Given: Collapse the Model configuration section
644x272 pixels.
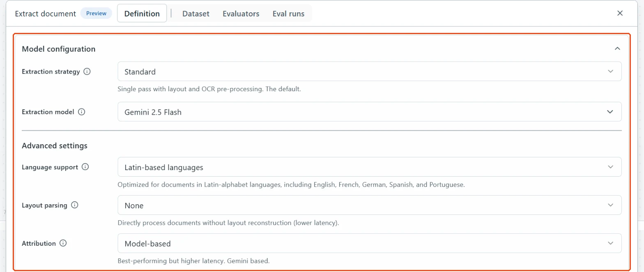Looking at the screenshot, I should click(x=617, y=48).
